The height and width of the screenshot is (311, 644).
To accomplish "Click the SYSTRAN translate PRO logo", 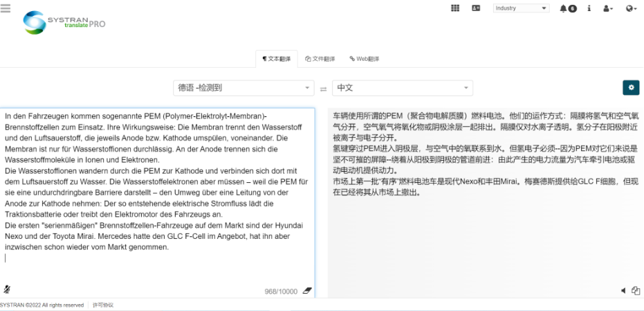I will (x=64, y=23).
